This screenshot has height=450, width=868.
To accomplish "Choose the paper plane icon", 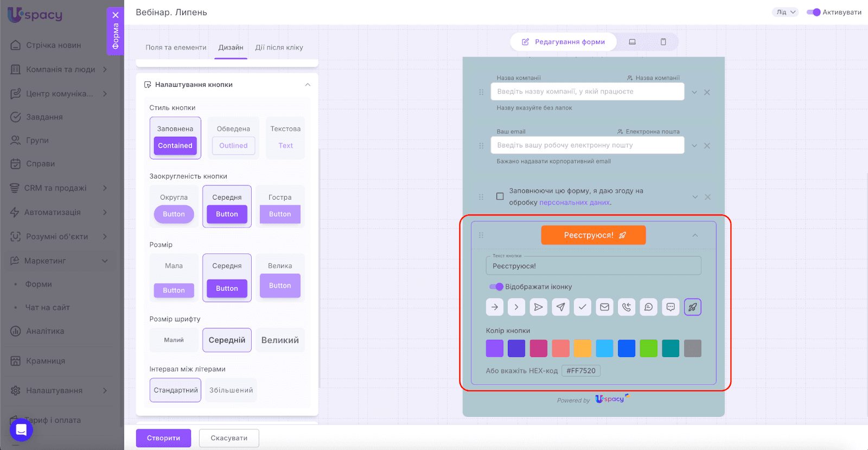I will point(560,307).
